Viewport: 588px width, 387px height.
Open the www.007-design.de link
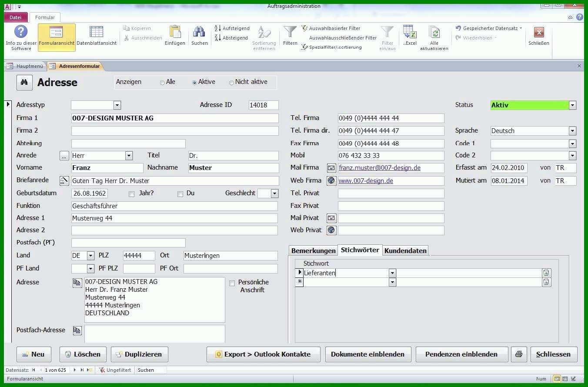coord(366,180)
